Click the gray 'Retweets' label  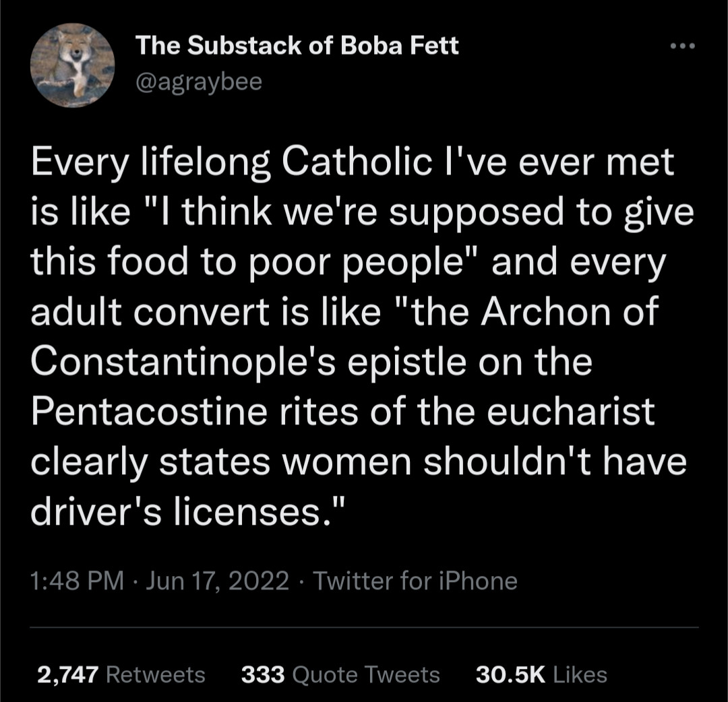point(156,674)
